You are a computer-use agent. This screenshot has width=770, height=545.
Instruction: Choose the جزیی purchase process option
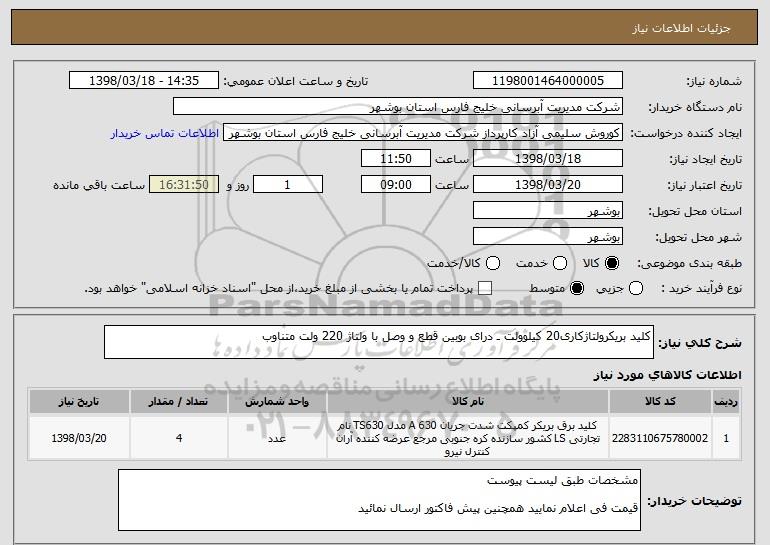click(636, 289)
